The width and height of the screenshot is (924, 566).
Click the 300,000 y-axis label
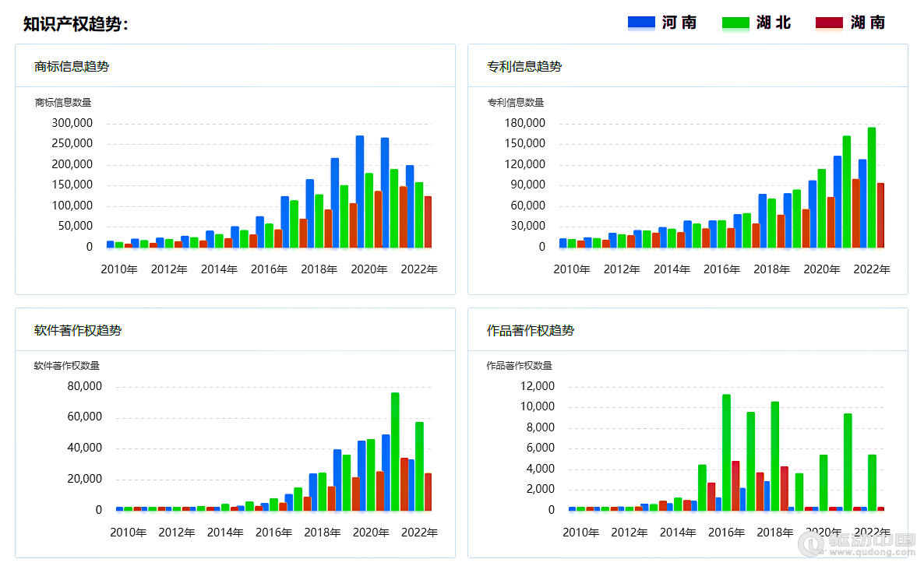pos(72,123)
